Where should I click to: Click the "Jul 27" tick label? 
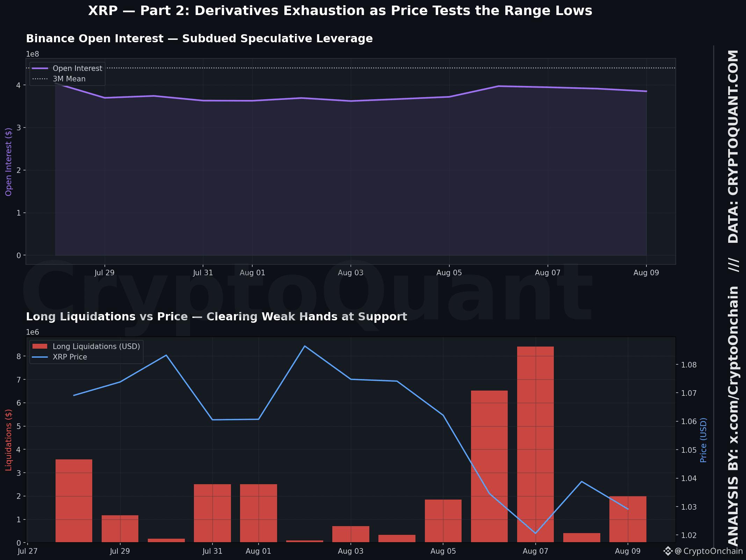[27, 551]
